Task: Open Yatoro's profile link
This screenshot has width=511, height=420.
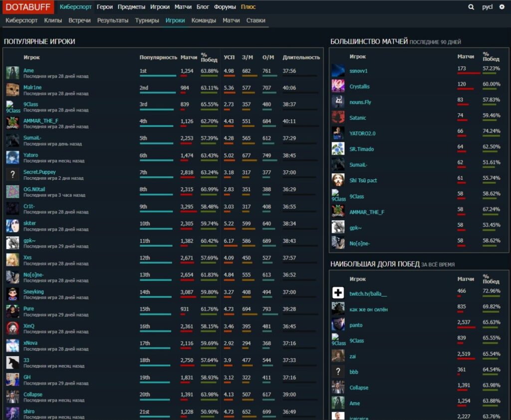Action: (30, 155)
